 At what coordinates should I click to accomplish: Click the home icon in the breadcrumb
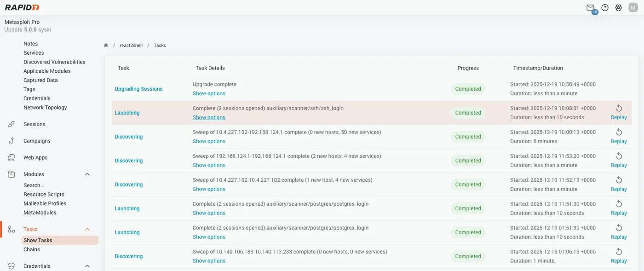(105, 45)
